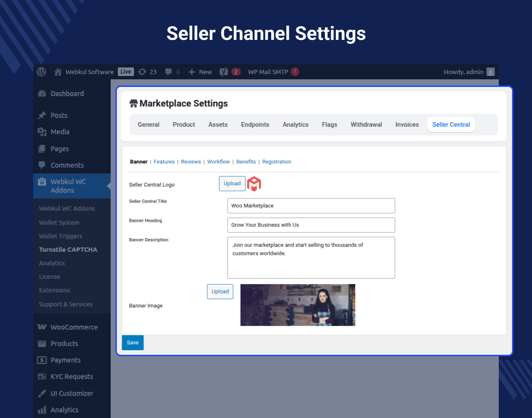Open the License submenu item
532x418 pixels.
[49, 277]
